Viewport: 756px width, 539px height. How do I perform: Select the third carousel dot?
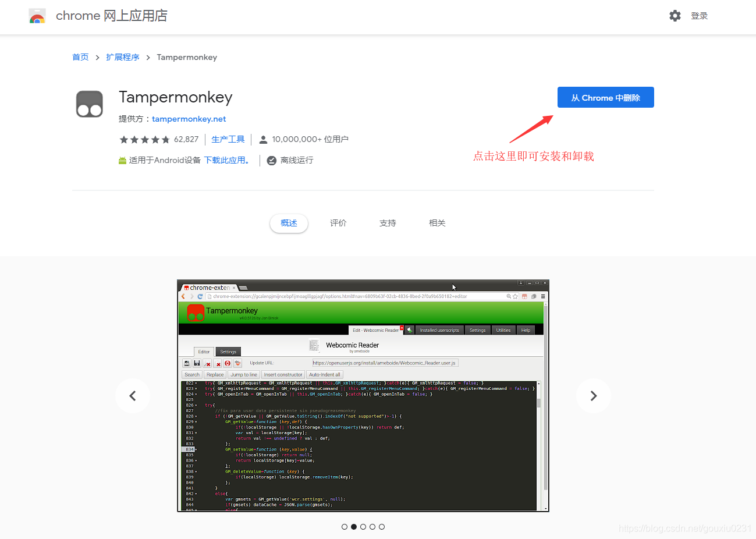coord(363,527)
